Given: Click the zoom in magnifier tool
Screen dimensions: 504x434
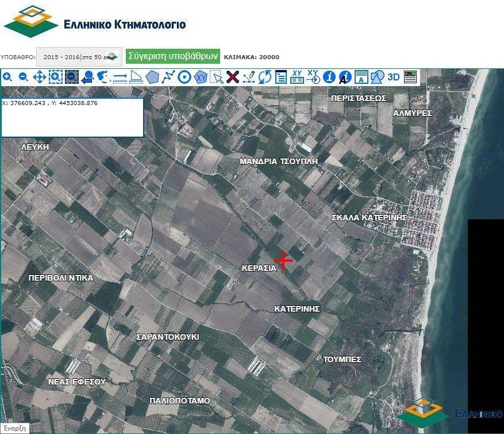Looking at the screenshot, I should click(7, 76).
